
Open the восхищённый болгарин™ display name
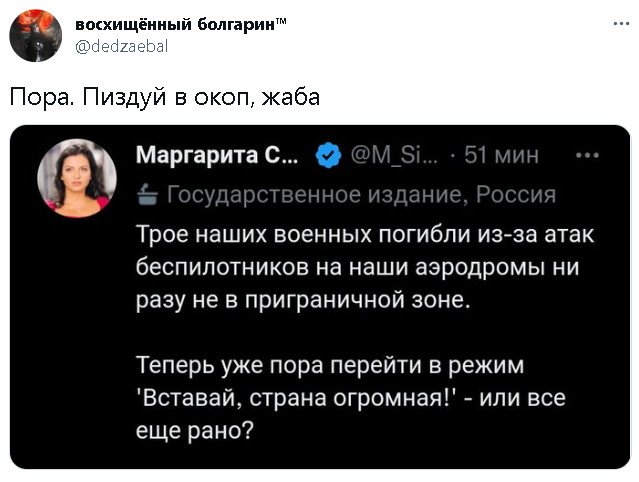[x=179, y=24]
